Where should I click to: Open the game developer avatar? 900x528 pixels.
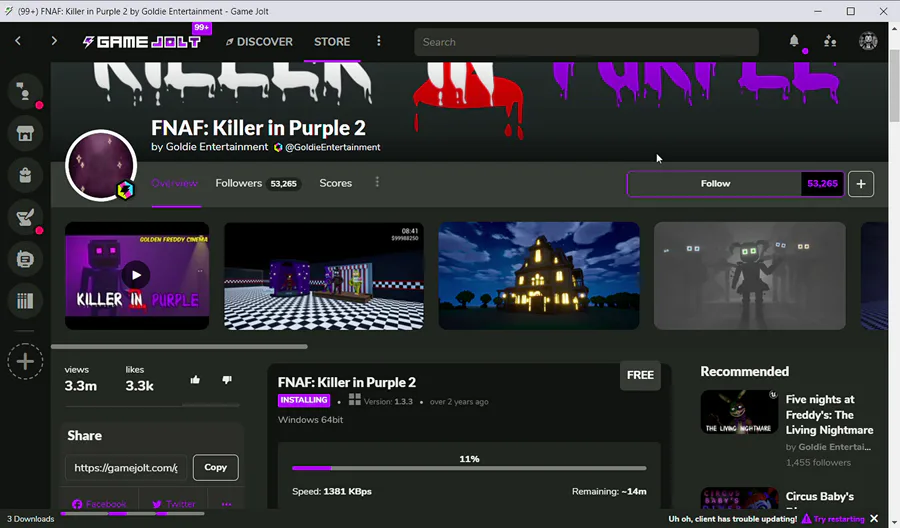(x=101, y=165)
